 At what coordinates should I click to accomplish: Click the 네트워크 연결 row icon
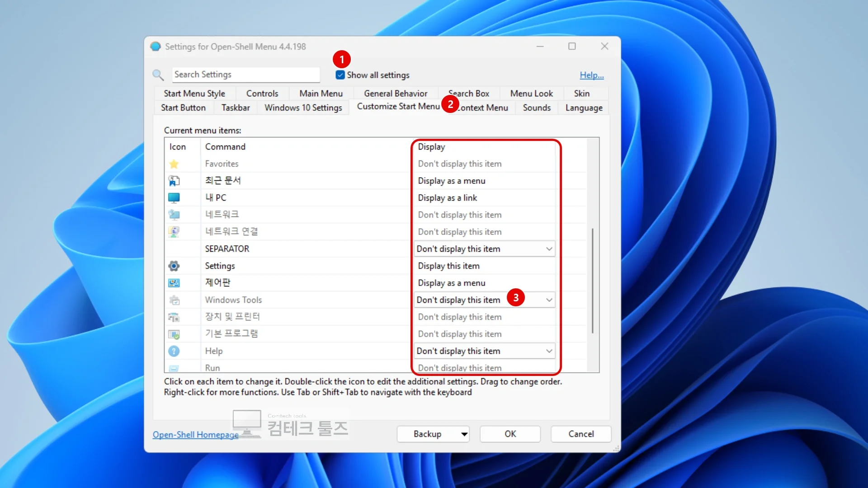174,232
